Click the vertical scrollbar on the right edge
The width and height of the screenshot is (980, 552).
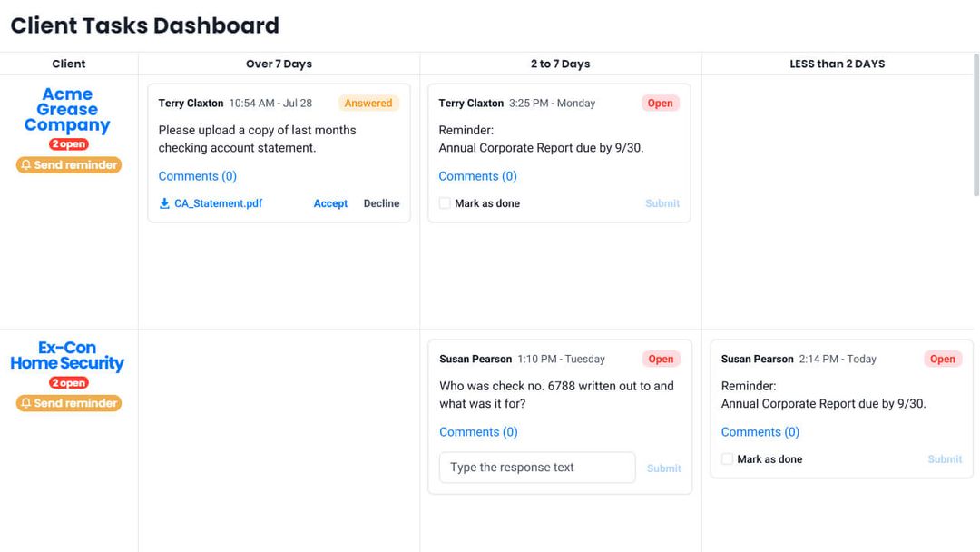976,125
